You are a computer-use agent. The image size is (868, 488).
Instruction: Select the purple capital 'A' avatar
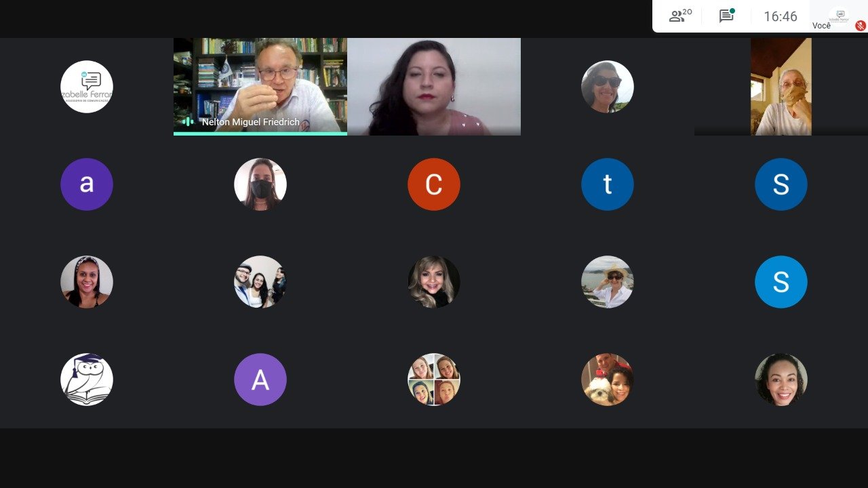tap(260, 380)
